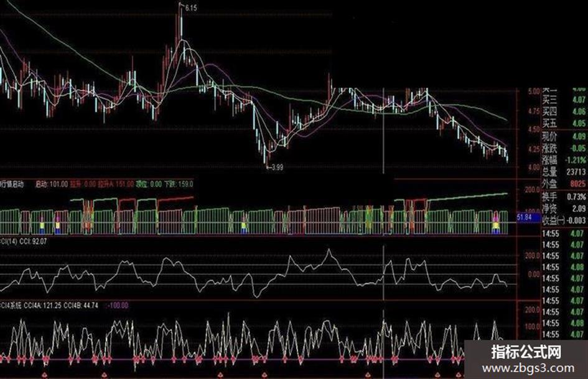Click the 总量 total volume row
Viewport: 588px width, 379px height.
pyautogui.click(x=564, y=172)
